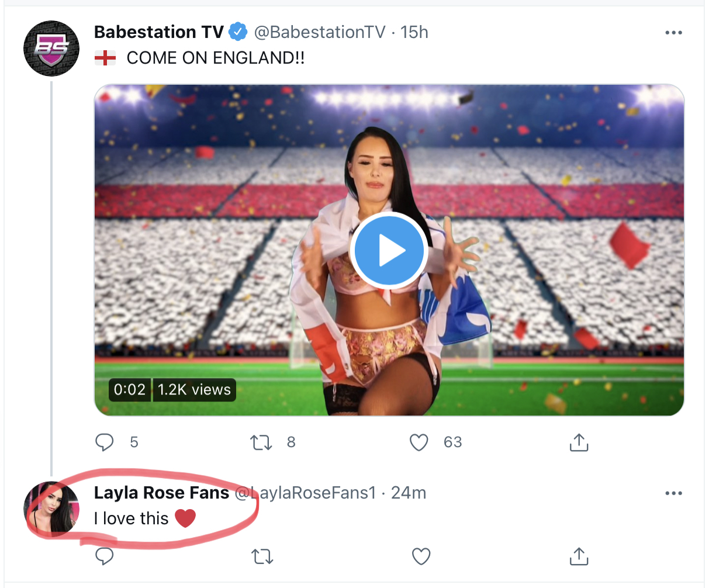The height and width of the screenshot is (588, 709).
Task: Open the 24m timestamp of the reply
Action: click(409, 493)
